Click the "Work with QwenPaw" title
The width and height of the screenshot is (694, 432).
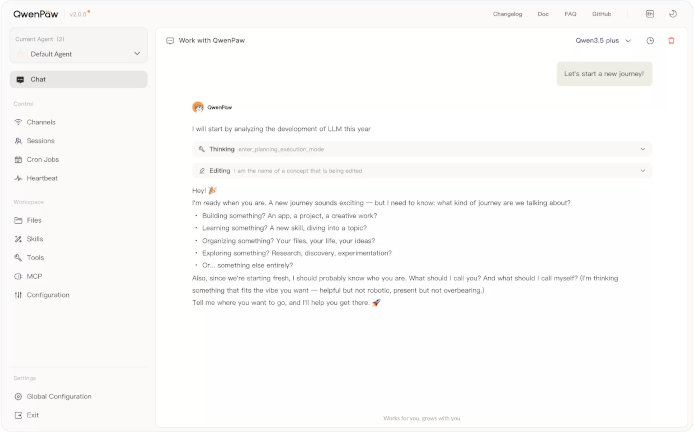pos(212,41)
